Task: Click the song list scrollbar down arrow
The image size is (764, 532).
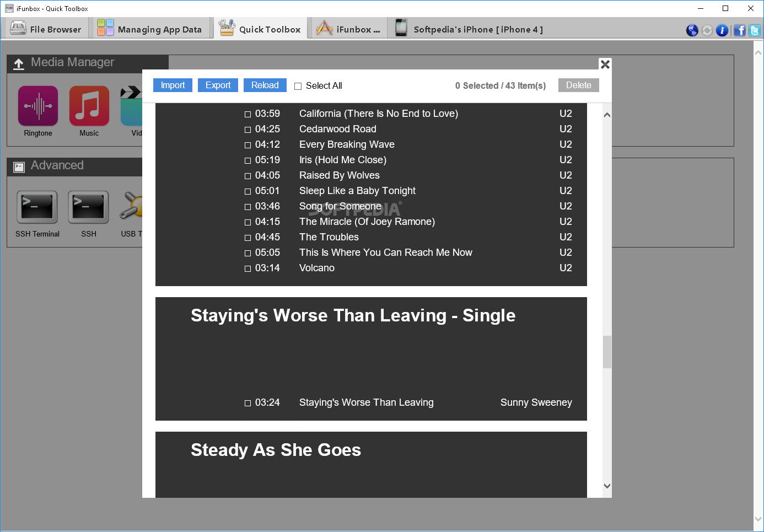Action: pyautogui.click(x=607, y=486)
